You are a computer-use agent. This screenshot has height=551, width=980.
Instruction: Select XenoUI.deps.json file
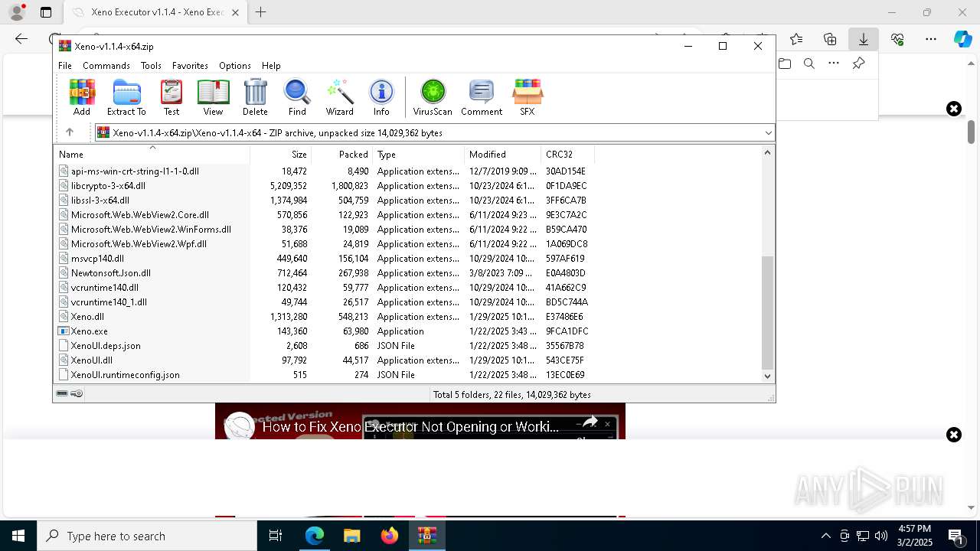pos(106,346)
